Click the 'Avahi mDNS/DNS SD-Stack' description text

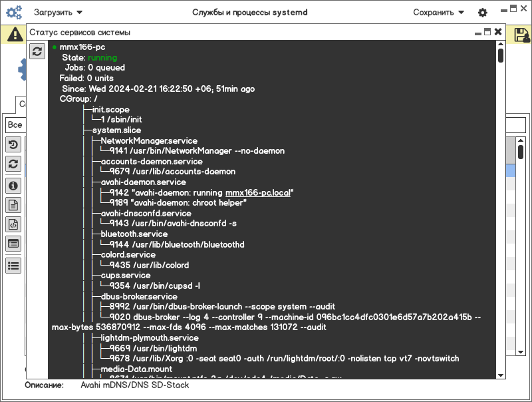click(135, 385)
